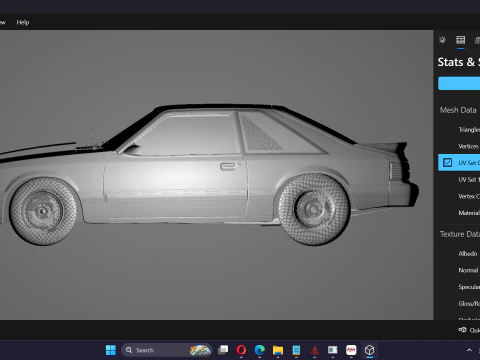Image resolution: width=480 pixels, height=360 pixels.
Task: Open the green-white window app on taskbar
Action: click(x=332, y=350)
